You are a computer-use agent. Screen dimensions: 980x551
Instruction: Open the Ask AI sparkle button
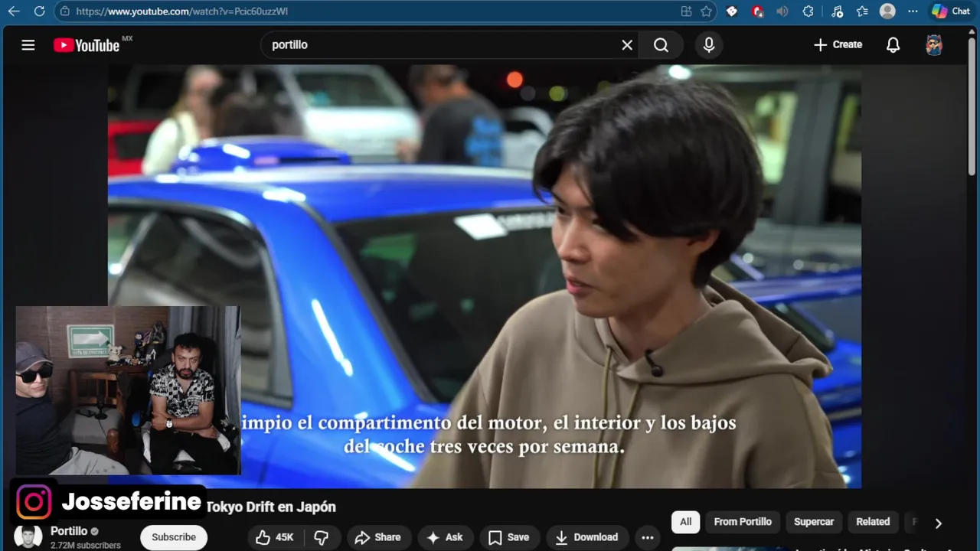(x=445, y=537)
